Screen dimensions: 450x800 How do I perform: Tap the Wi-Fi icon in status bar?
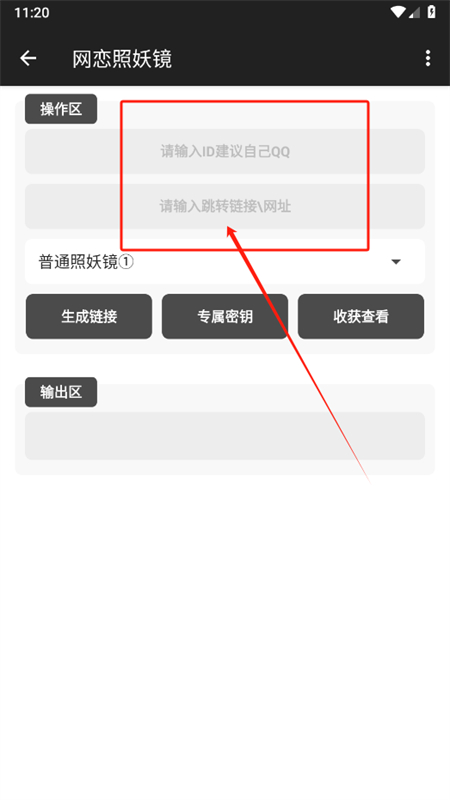(x=397, y=12)
